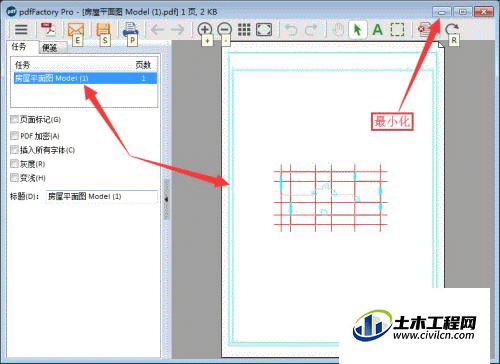Zoom in with plus magnifier

click(205, 29)
